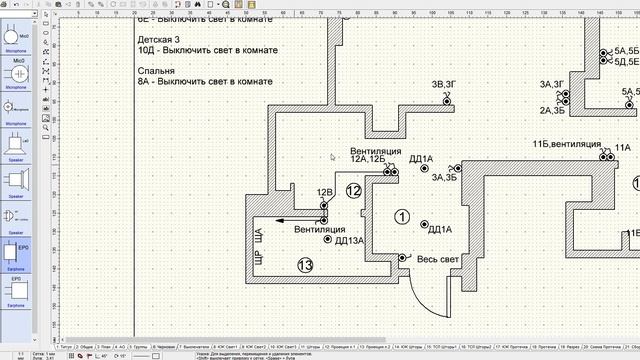The width and height of the screenshot is (640, 360).
Task: Switch to the '1: Титул' sheet tab
Action: (64, 347)
